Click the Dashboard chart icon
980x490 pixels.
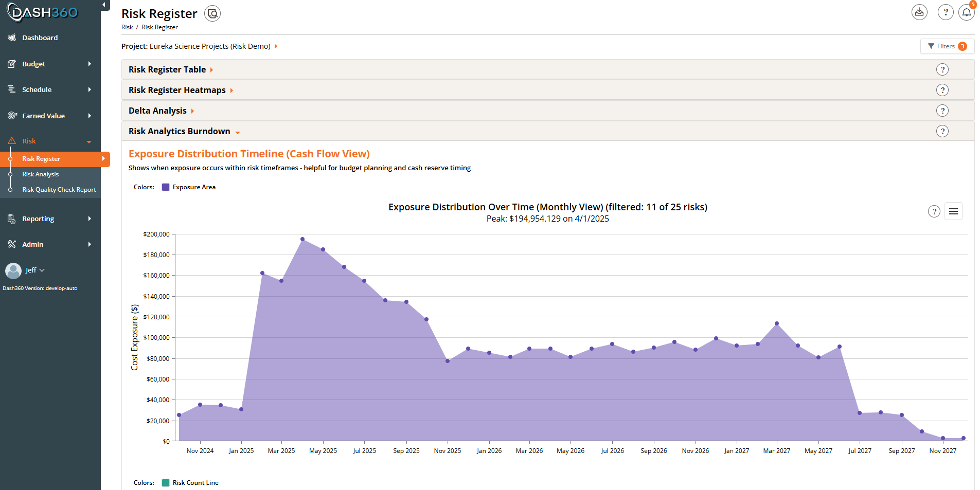(12, 38)
